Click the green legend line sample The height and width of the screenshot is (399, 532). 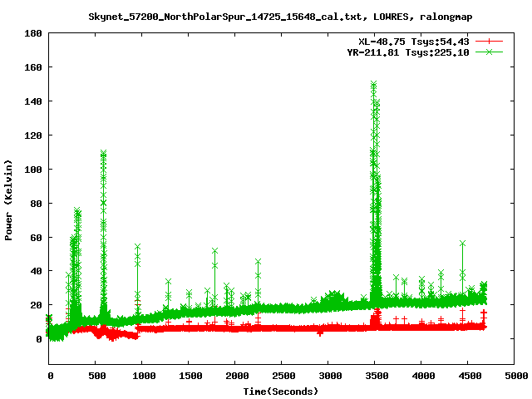[489, 52]
